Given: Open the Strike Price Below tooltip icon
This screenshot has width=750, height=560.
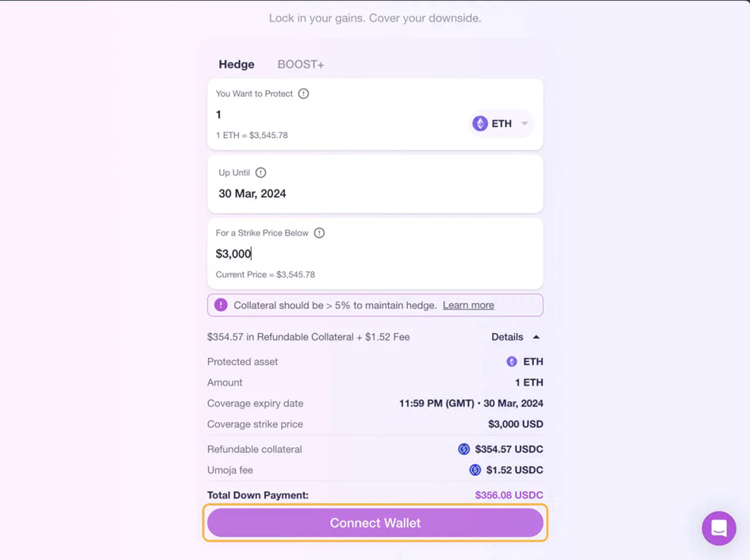Looking at the screenshot, I should pyautogui.click(x=319, y=232).
